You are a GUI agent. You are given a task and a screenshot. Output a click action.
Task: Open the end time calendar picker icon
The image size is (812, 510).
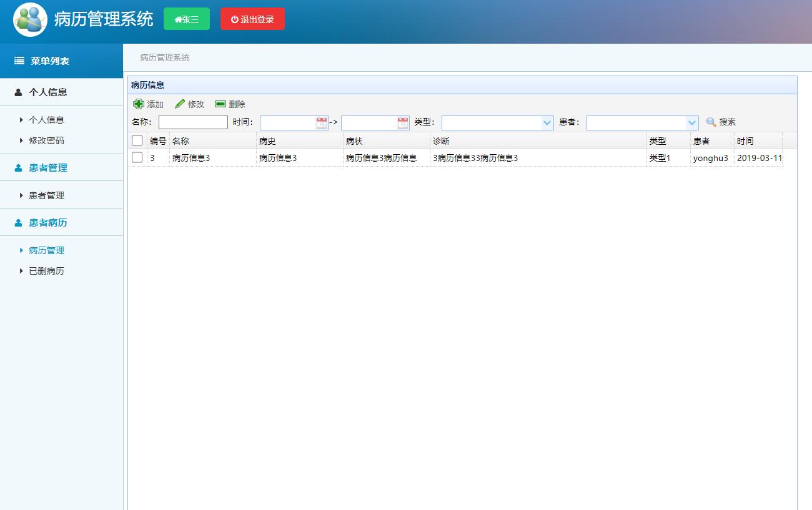[402, 122]
